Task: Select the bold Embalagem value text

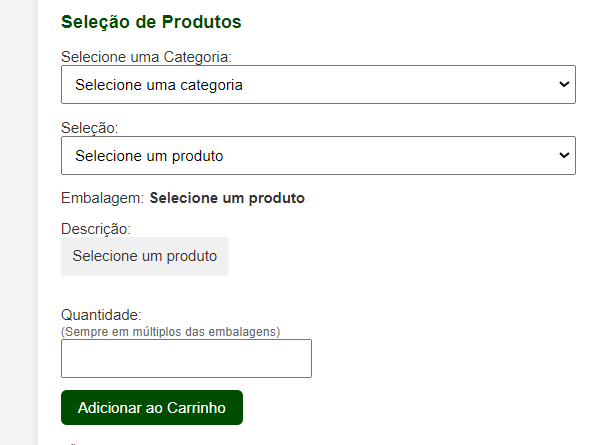Action: [227, 198]
